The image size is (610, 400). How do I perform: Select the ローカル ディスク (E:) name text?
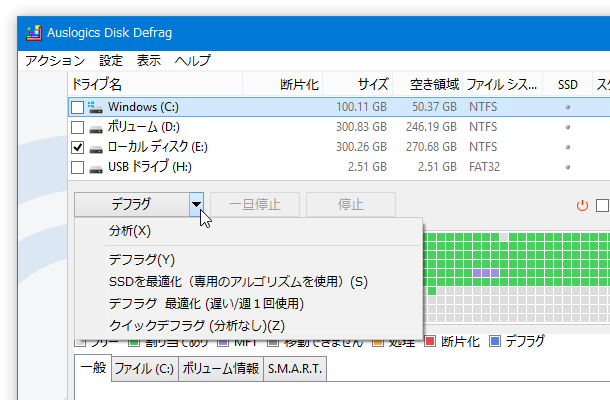pos(158,147)
